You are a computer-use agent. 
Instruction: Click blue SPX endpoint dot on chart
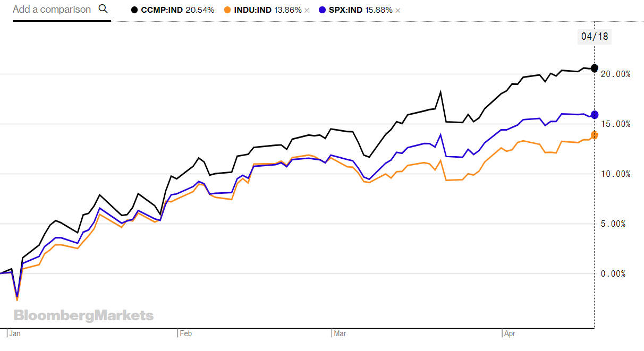point(595,115)
